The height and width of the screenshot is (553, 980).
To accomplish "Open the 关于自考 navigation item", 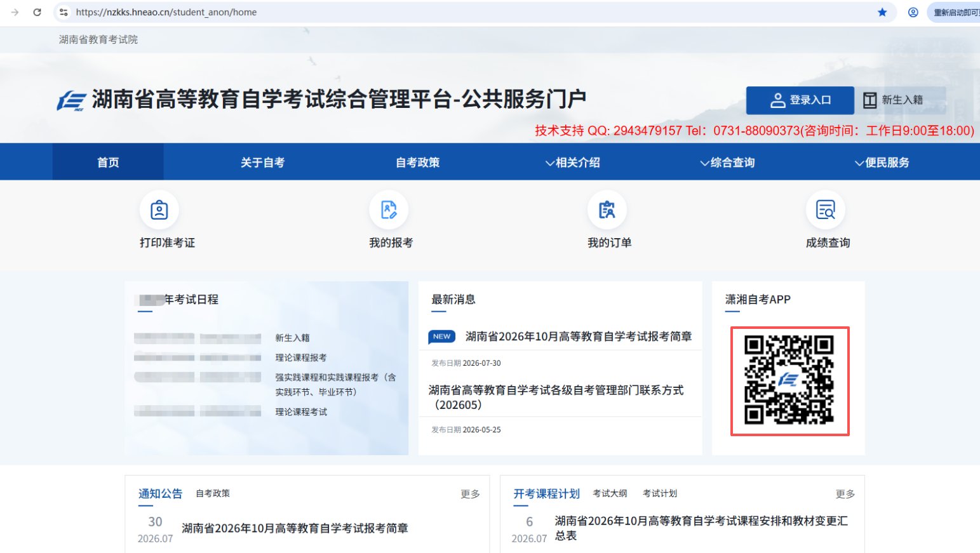I will [262, 163].
